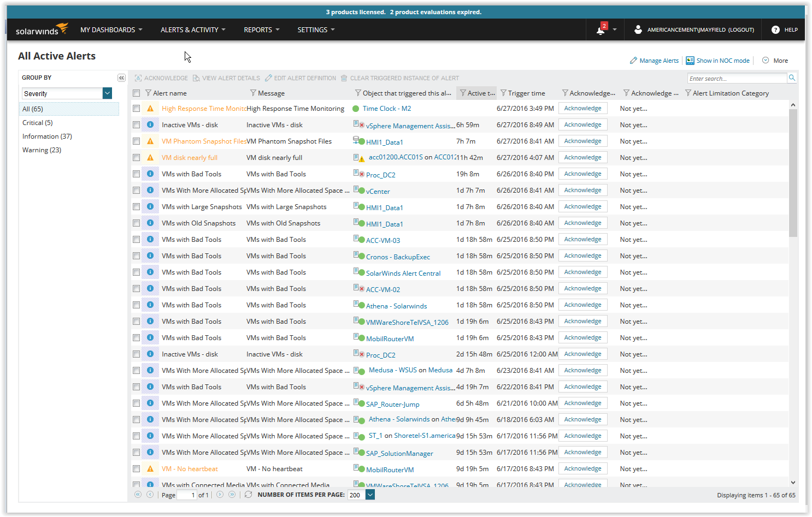Image resolution: width=812 pixels, height=517 pixels.
Task: Click the search magnifier icon
Action: [x=792, y=78]
